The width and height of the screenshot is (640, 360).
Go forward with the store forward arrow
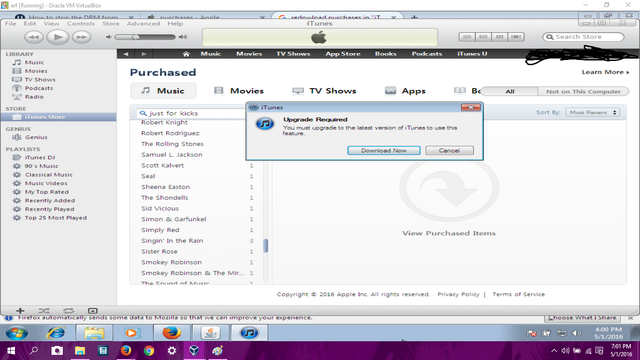144,54
